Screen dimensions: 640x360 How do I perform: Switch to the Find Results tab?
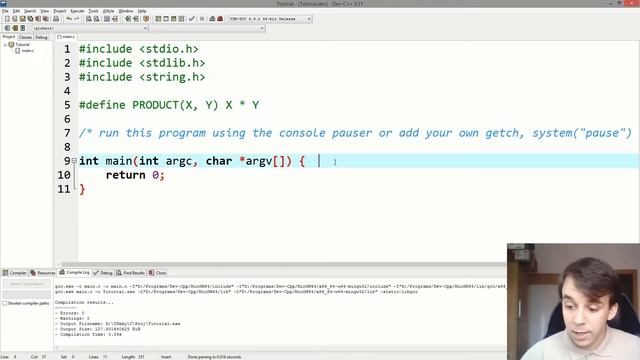pyautogui.click(x=131, y=273)
